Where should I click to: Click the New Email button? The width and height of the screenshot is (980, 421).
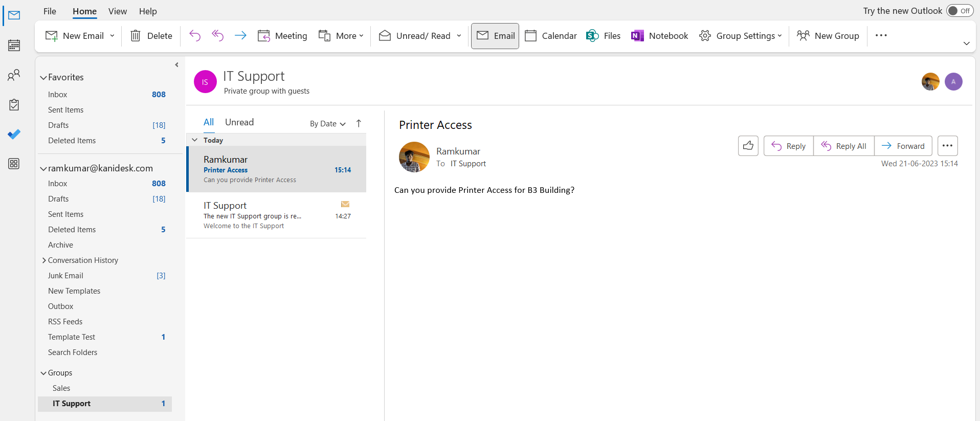[x=75, y=36]
